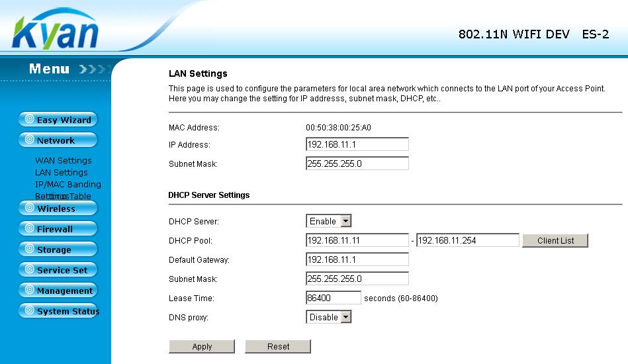Viewport: 628px width, 364px height.
Task: Click the MAC address value 00:50:38:00:25:A0
Action: point(338,128)
